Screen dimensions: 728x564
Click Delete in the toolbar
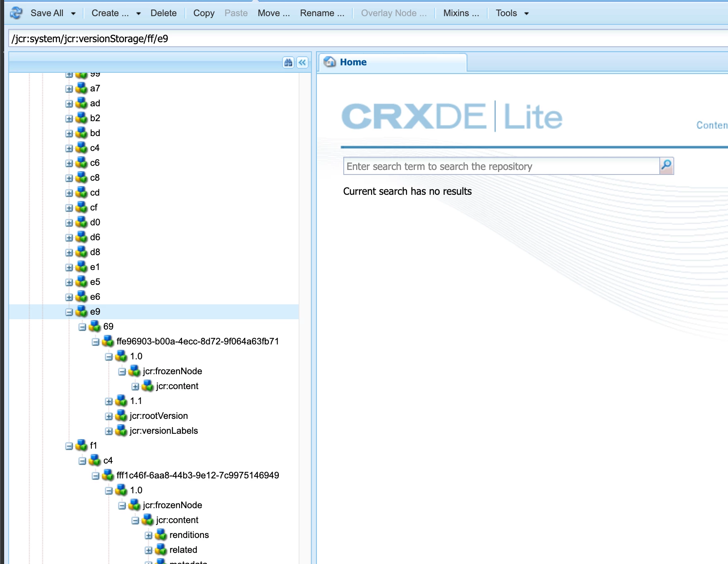tap(163, 13)
